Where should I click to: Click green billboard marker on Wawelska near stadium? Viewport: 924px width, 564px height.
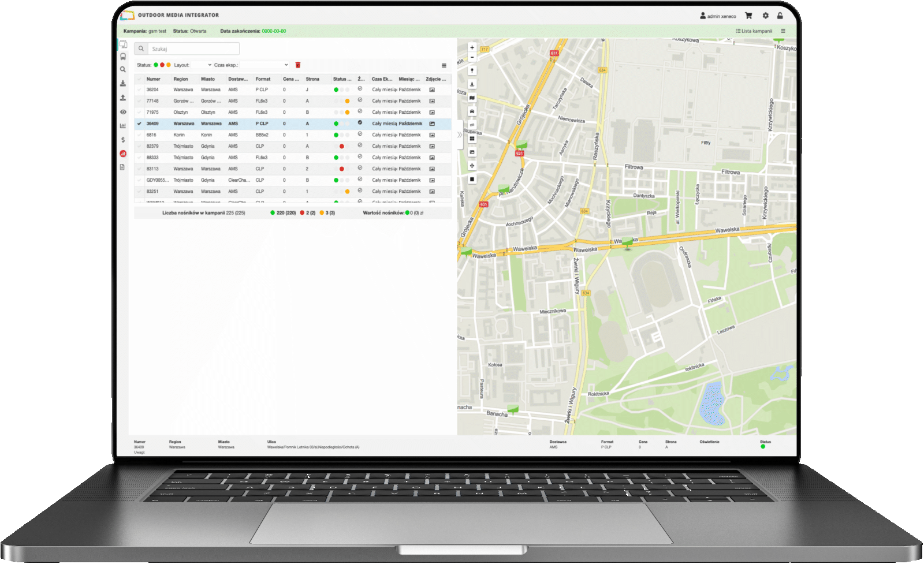pos(628,242)
